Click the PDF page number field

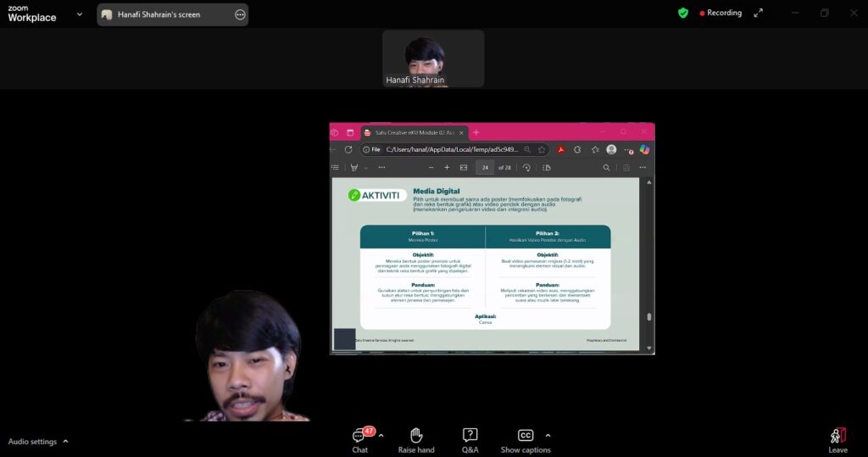point(485,167)
